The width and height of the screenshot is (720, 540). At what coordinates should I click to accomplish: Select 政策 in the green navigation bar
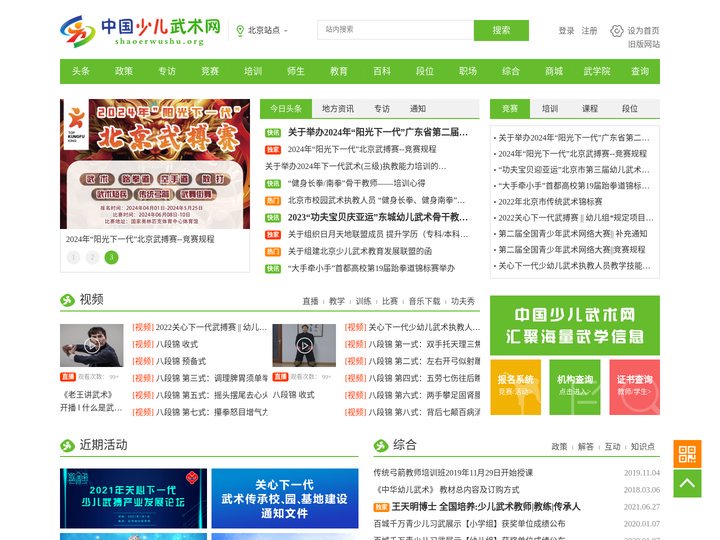point(124,71)
